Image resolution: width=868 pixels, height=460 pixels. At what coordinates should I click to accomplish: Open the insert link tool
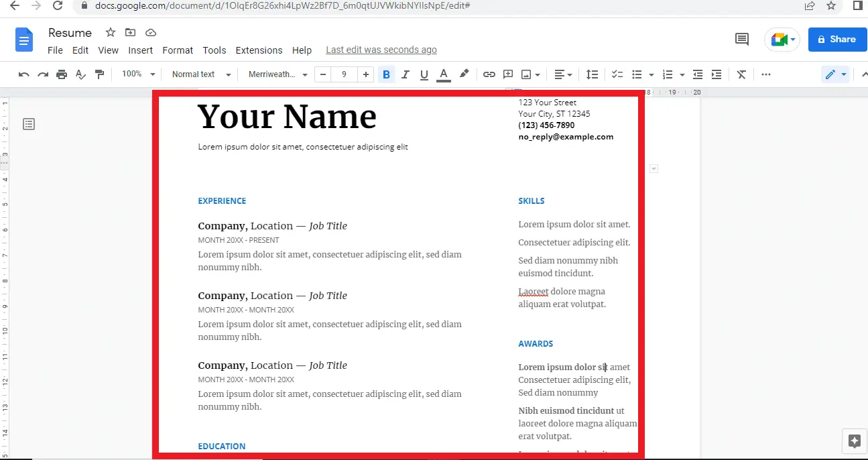[489, 74]
